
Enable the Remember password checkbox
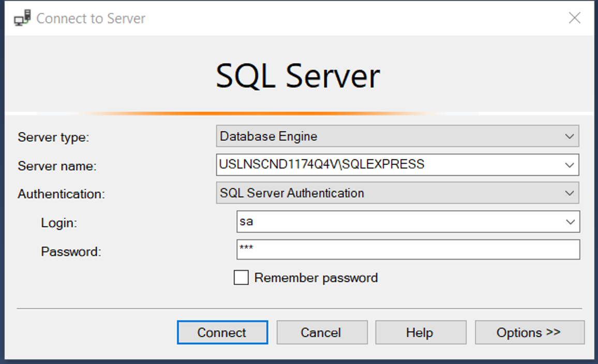click(x=241, y=278)
